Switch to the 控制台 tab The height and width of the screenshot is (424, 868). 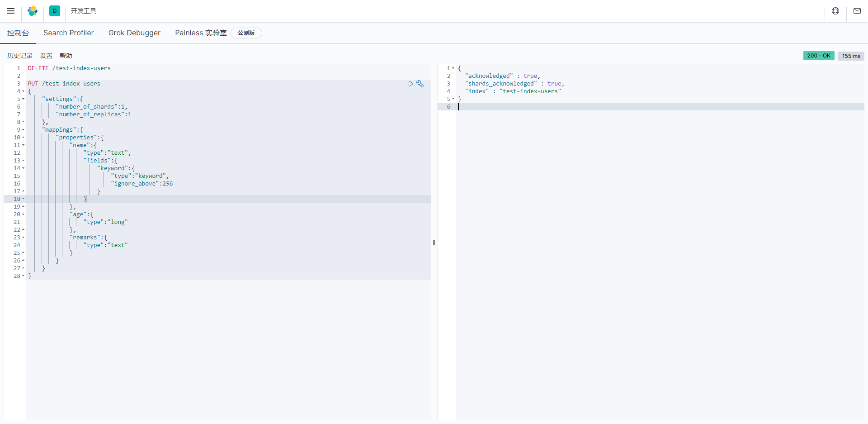(x=18, y=33)
